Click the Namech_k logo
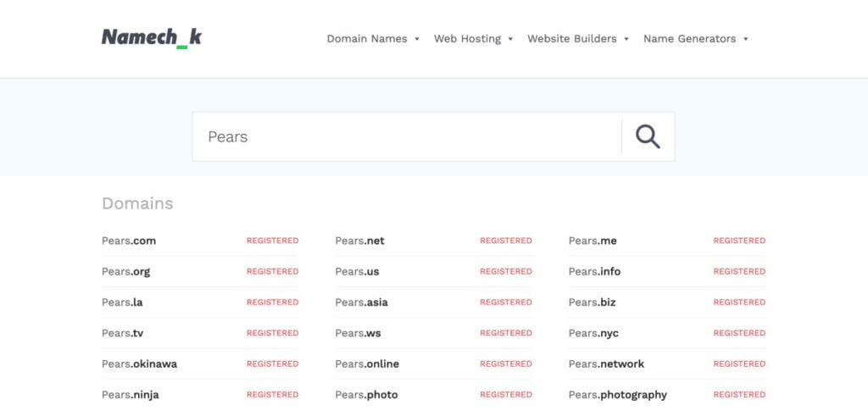 152,37
